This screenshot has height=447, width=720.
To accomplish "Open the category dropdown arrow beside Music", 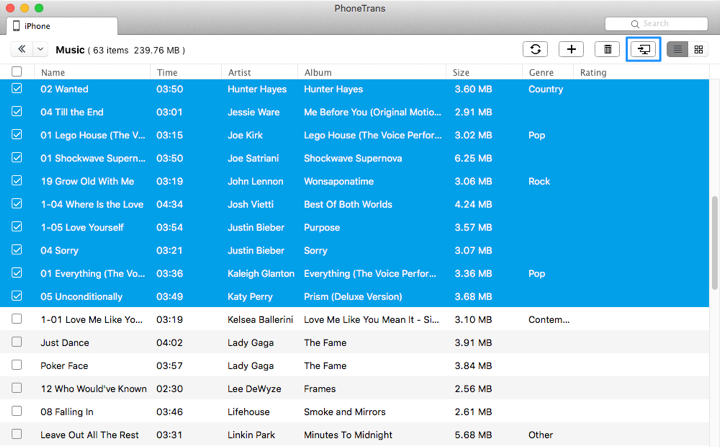I will click(x=40, y=49).
